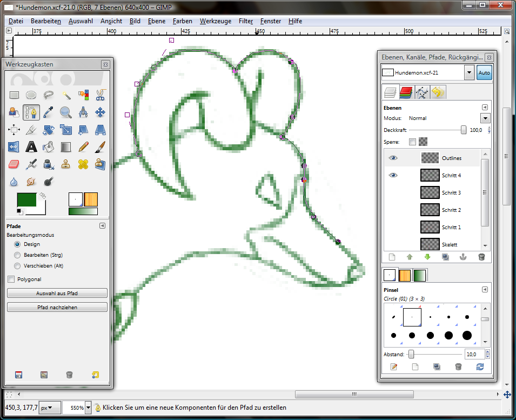Open the Pinsel panel menu arrow

click(x=485, y=290)
